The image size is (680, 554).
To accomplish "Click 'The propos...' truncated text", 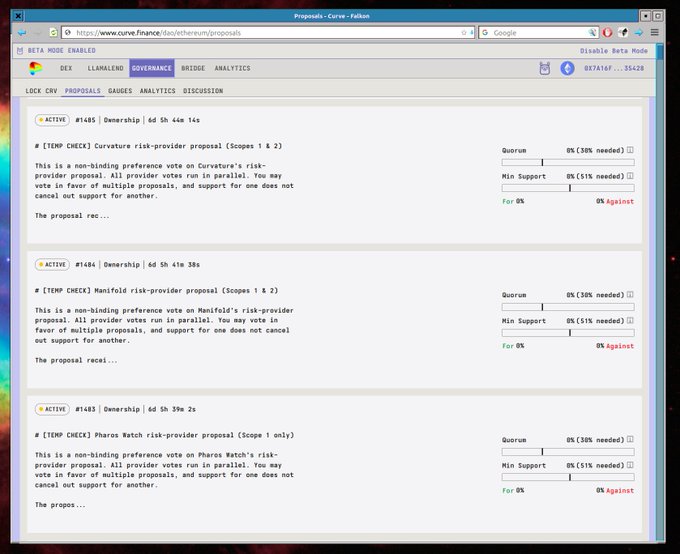I will [60, 505].
